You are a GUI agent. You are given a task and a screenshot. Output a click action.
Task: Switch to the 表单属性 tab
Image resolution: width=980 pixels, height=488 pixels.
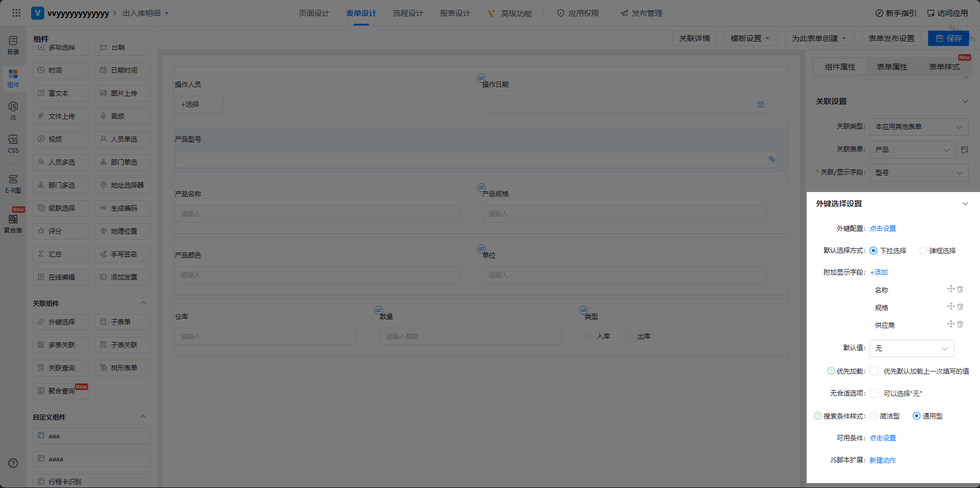click(892, 67)
